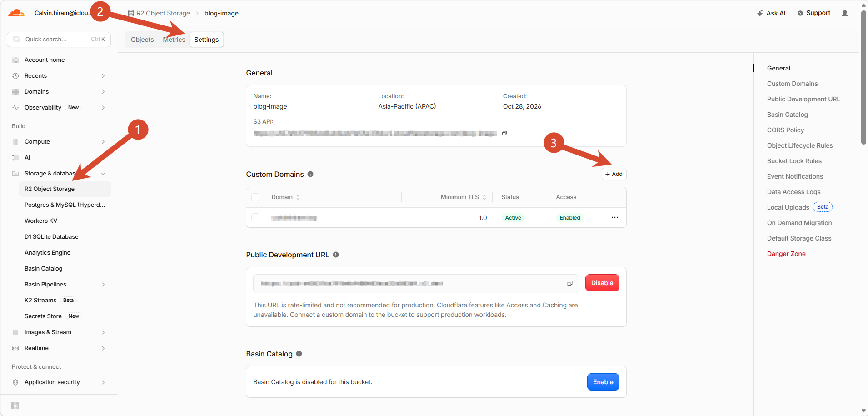Disable the Public Development URL
868x416 pixels.
pos(602,283)
